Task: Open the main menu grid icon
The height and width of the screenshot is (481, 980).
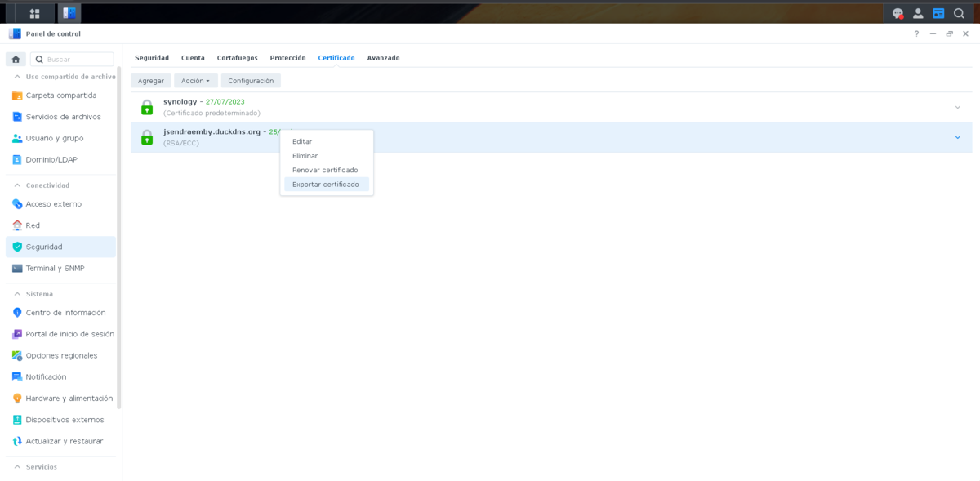Action: 34,13
